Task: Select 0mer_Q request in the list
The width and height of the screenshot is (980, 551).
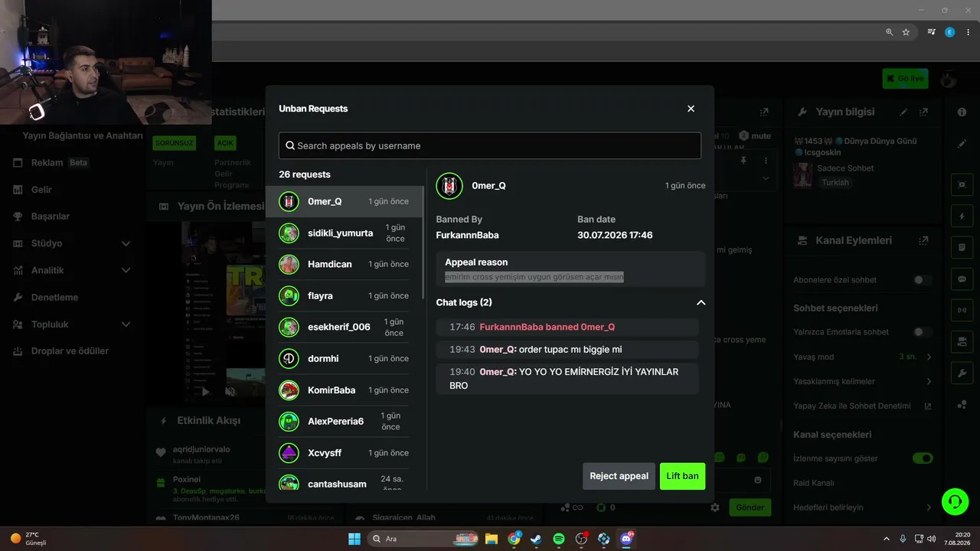Action: (x=344, y=201)
